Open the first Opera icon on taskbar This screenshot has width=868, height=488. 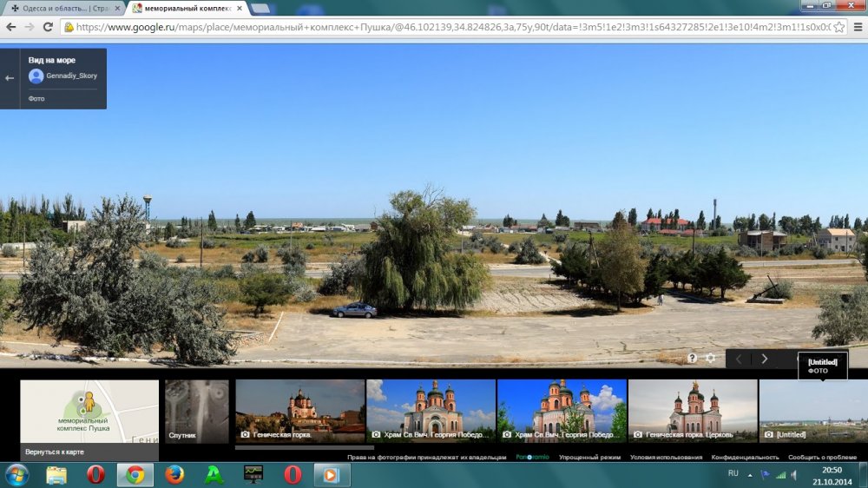95,475
